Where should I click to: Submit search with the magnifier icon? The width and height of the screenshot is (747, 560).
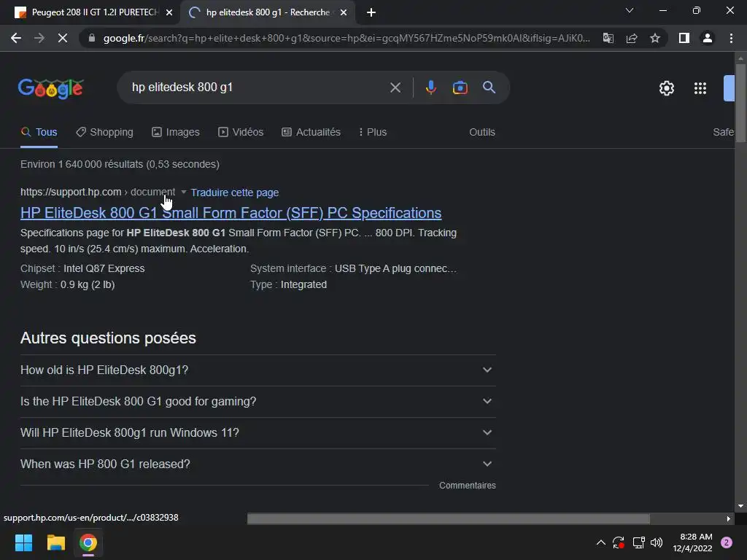[489, 87]
